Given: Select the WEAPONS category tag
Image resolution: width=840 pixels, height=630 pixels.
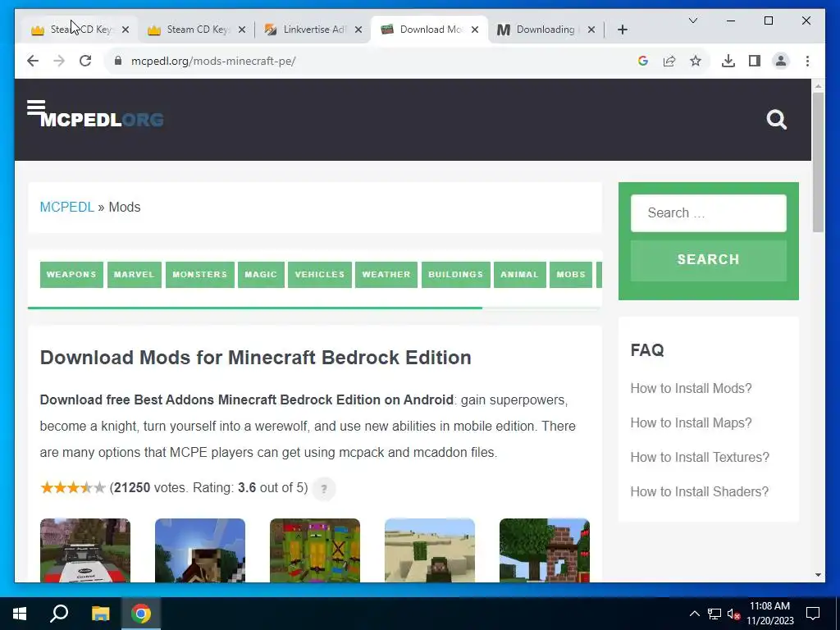Looking at the screenshot, I should tap(71, 274).
